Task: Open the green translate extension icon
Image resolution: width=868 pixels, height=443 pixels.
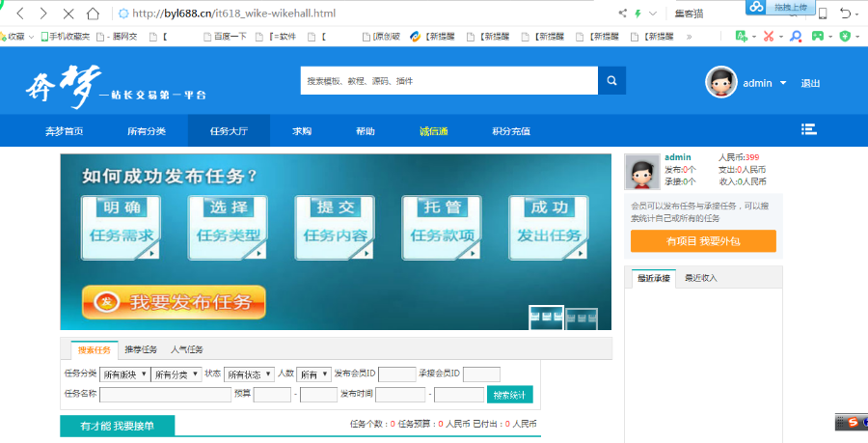Action: pos(742,36)
